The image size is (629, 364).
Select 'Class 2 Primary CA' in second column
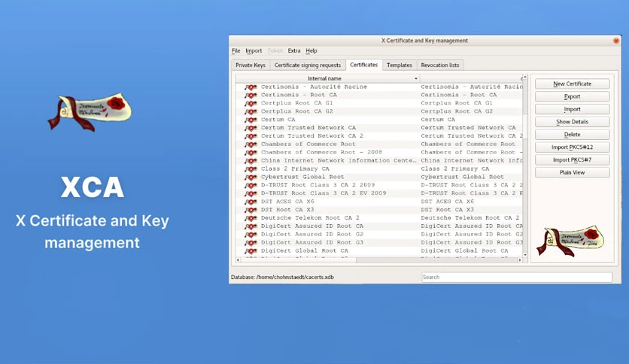pyautogui.click(x=455, y=168)
